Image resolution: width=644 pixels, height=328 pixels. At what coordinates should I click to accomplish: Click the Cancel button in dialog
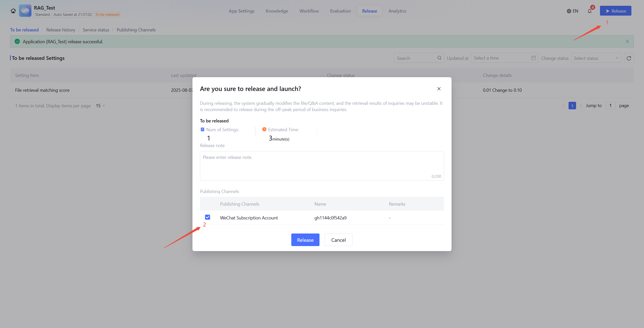(x=338, y=240)
